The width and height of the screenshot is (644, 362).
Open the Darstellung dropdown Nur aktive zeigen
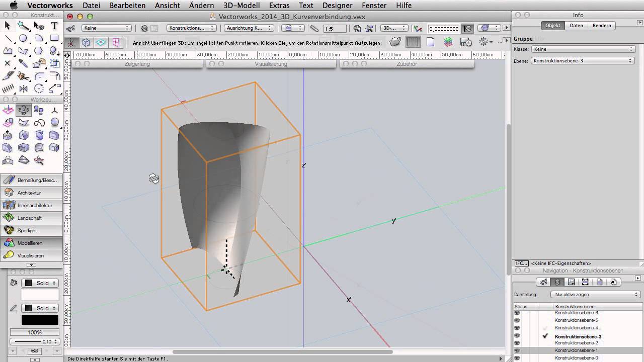(595, 295)
